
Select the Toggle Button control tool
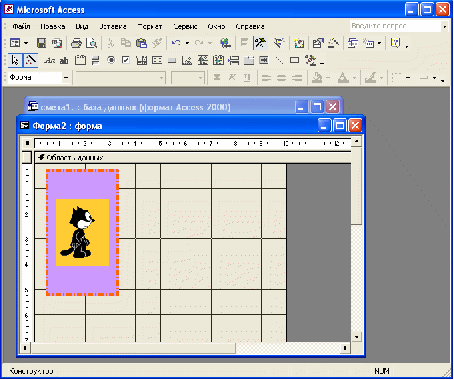point(96,60)
